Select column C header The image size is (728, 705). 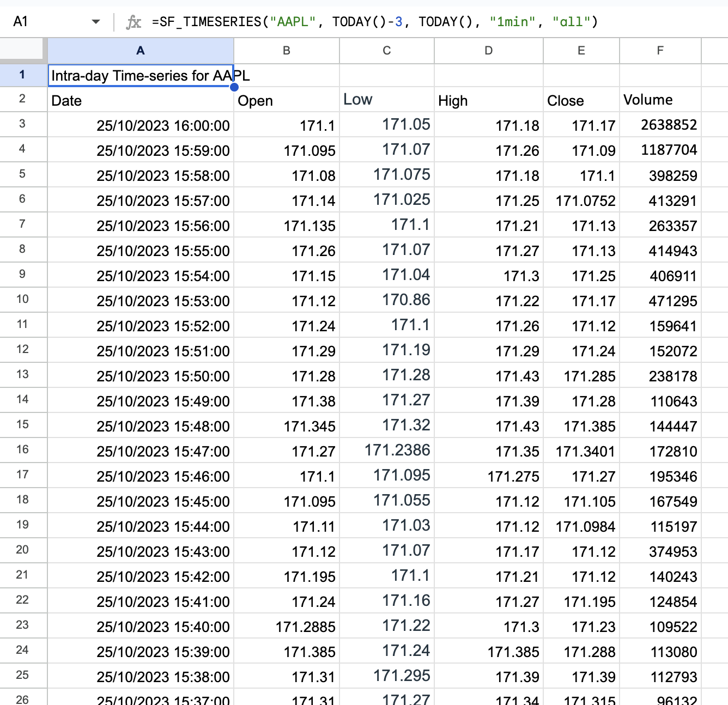tap(387, 50)
